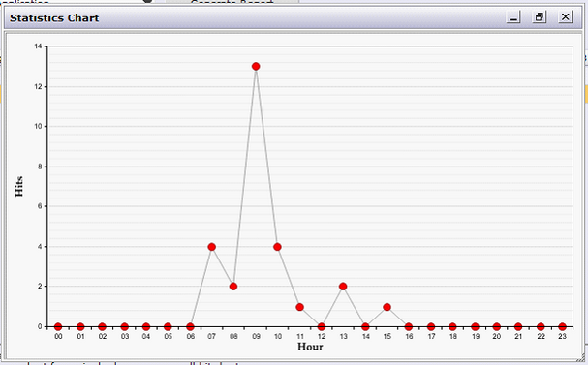Click the 09 label on Hour axis

tap(256, 337)
